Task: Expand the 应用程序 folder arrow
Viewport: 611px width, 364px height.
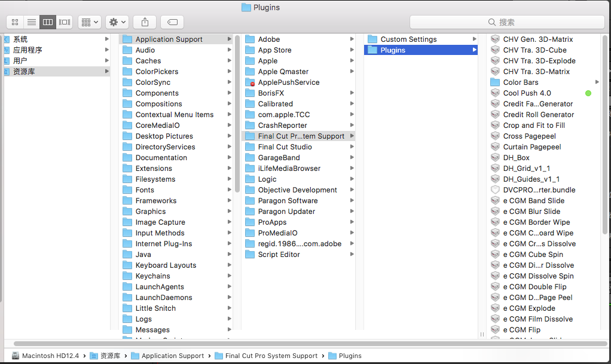Action: (107, 50)
